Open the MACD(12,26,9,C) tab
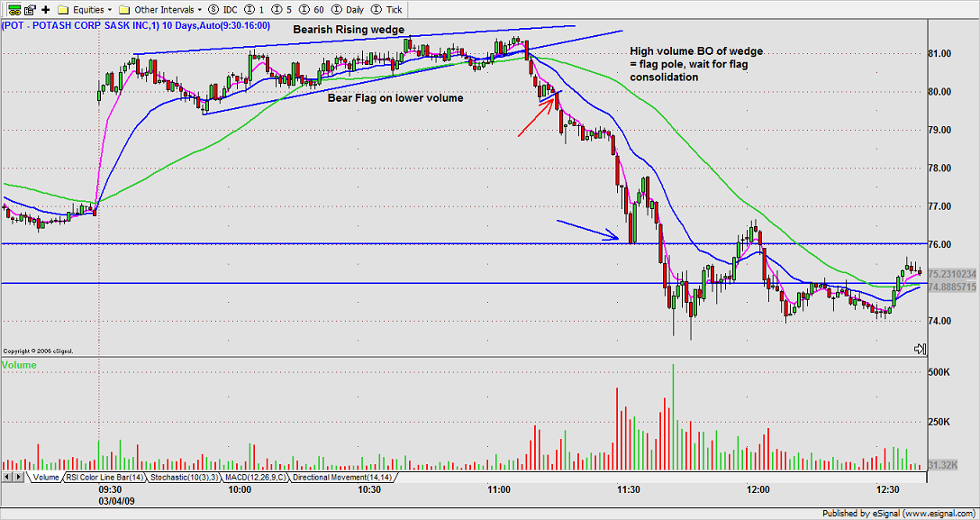Viewport: 980px width, 520px height. pyautogui.click(x=256, y=477)
